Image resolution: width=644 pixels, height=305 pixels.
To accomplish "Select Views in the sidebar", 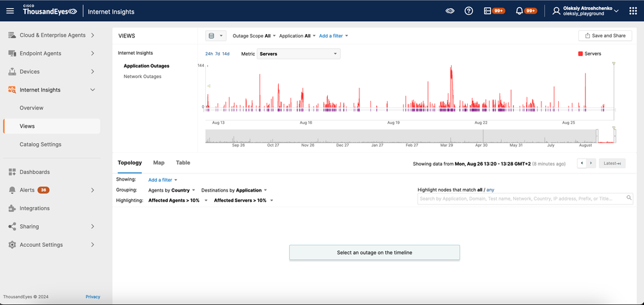I will pyautogui.click(x=52, y=126).
